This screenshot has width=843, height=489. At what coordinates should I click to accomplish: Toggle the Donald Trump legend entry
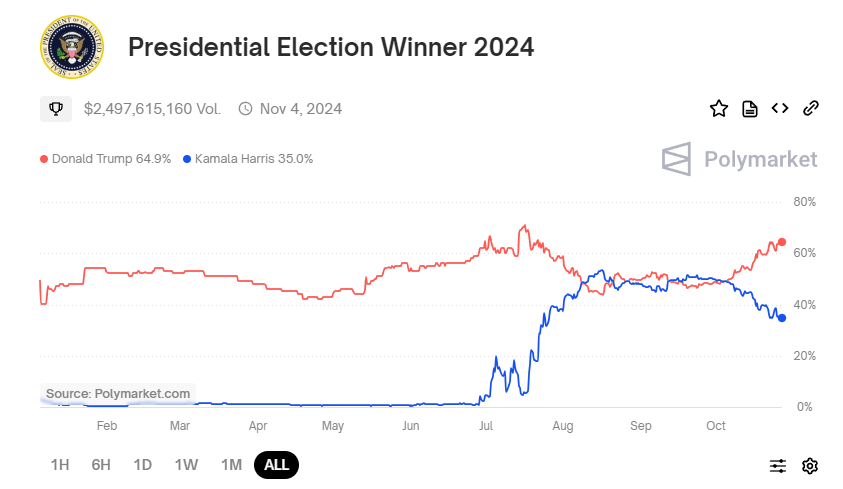pos(106,158)
